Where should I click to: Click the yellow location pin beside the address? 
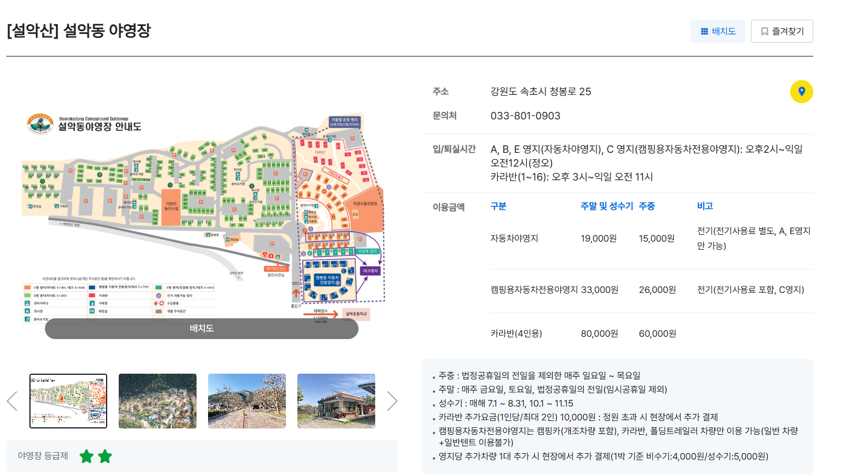802,92
